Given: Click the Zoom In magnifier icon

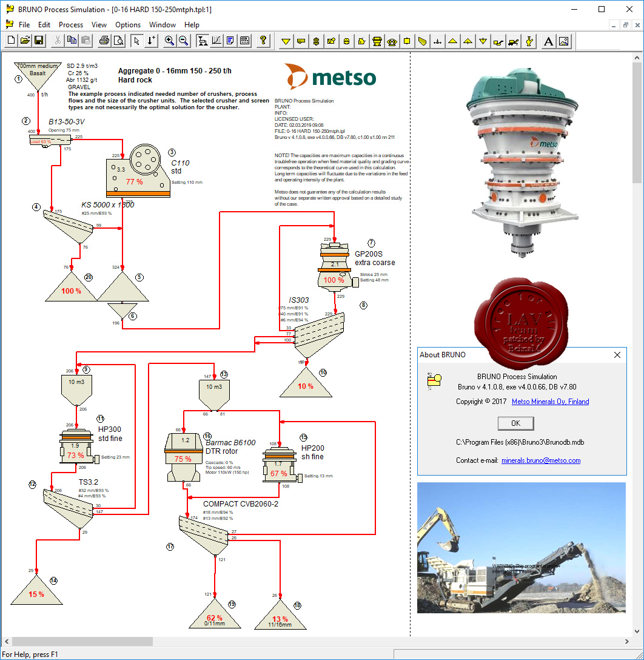Looking at the screenshot, I should (x=169, y=41).
